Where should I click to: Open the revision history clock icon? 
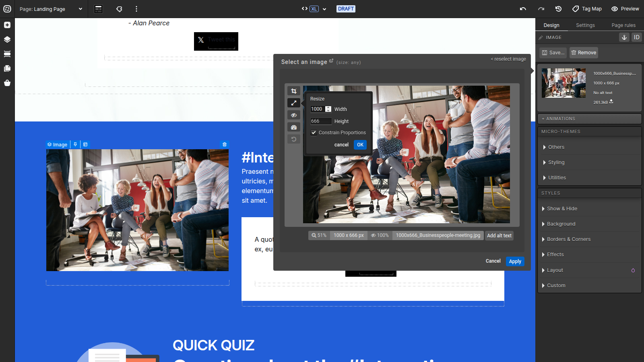[x=558, y=9]
